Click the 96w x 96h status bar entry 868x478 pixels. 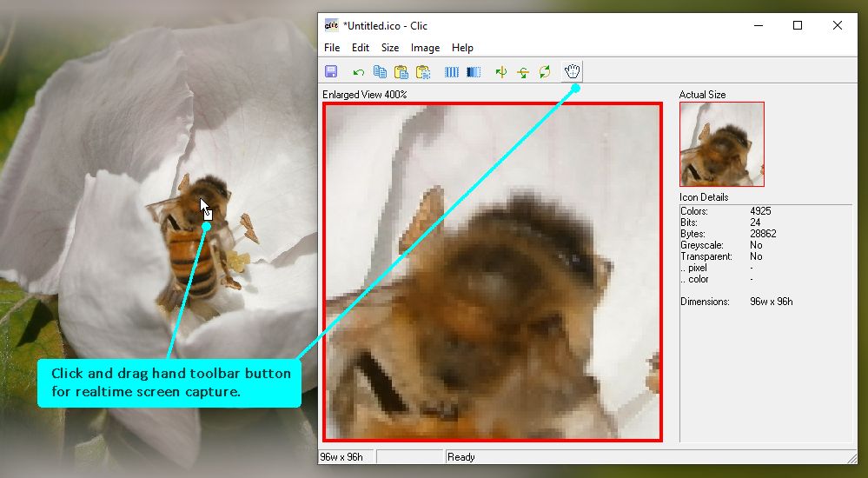341,457
